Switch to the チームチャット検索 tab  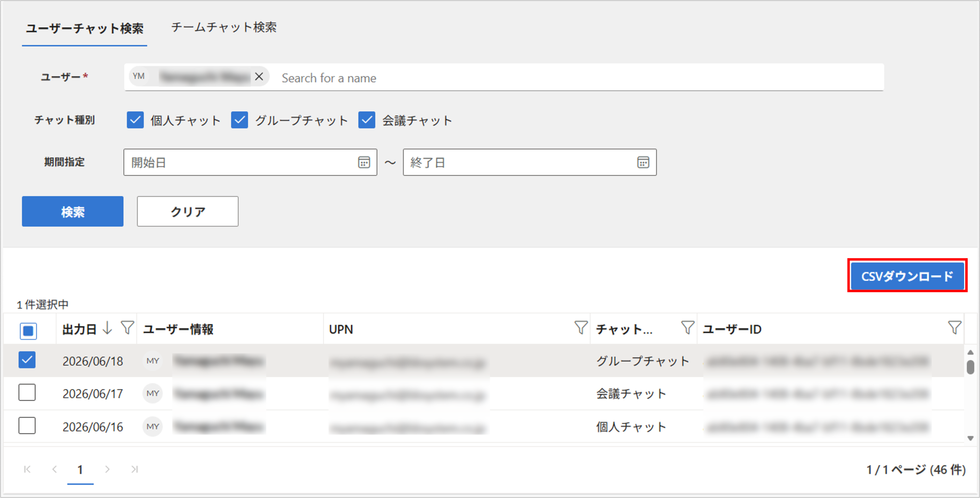224,28
